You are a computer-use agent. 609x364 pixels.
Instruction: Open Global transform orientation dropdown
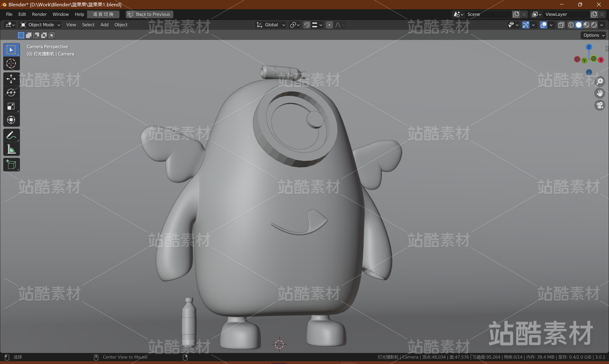[x=271, y=25]
